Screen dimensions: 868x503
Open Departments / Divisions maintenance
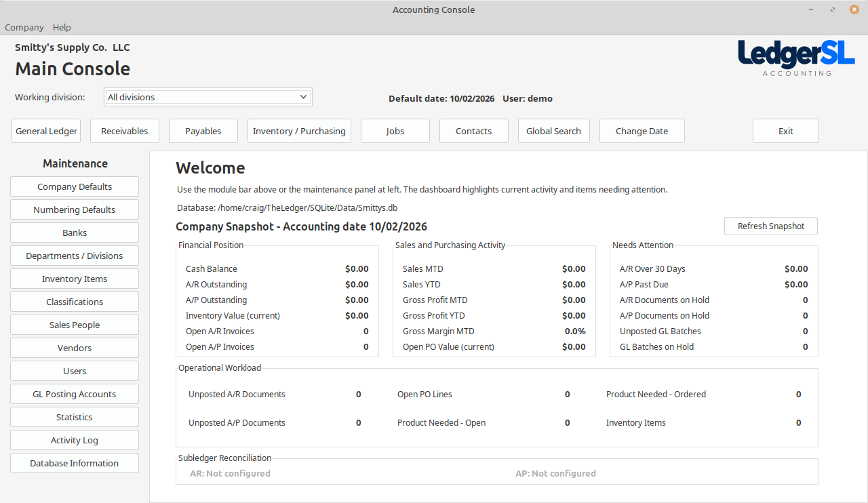pyautogui.click(x=75, y=256)
